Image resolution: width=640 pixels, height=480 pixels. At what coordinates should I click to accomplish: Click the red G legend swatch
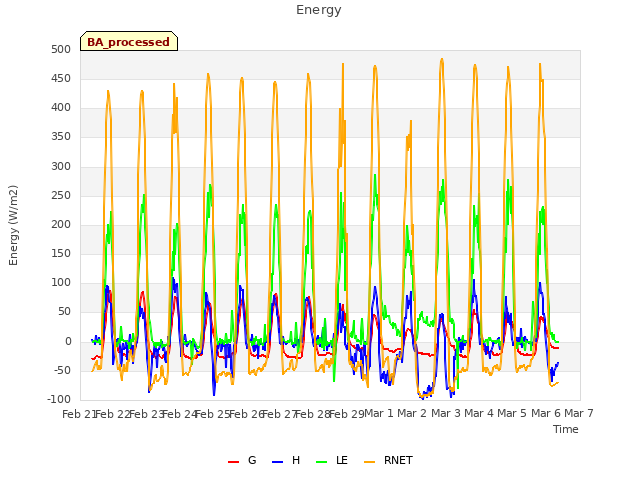pos(233,462)
